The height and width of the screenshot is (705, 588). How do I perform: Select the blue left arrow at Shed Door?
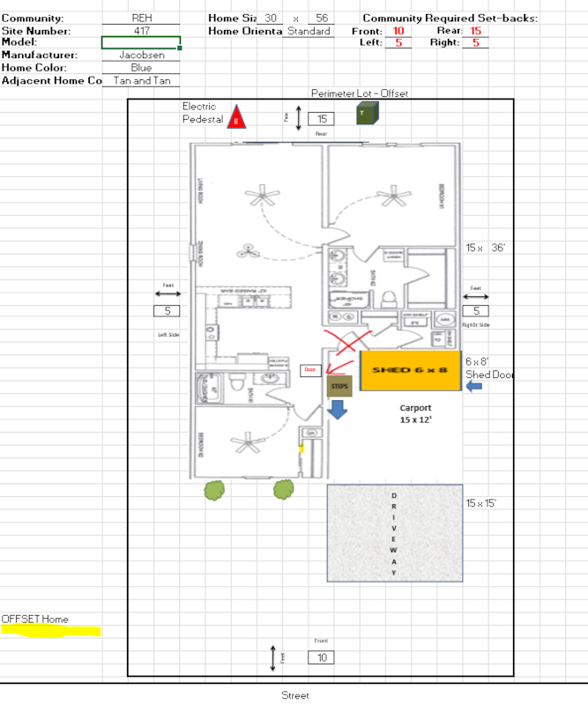coord(474,387)
